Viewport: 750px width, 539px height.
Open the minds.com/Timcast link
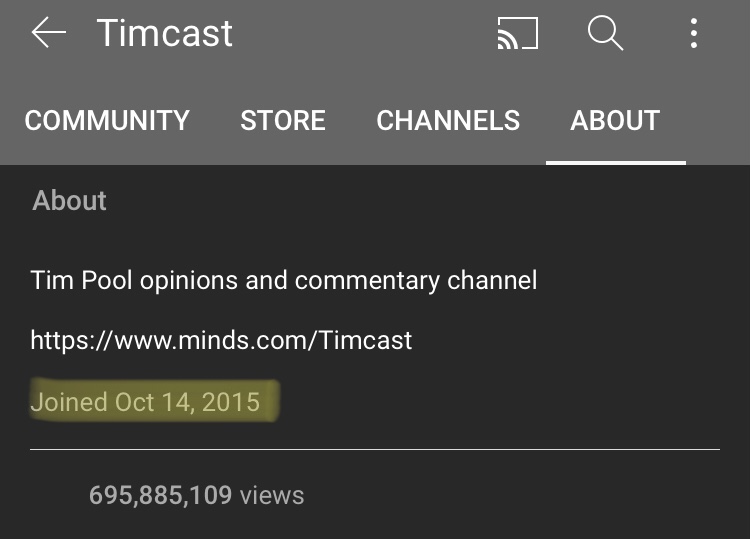[221, 340]
